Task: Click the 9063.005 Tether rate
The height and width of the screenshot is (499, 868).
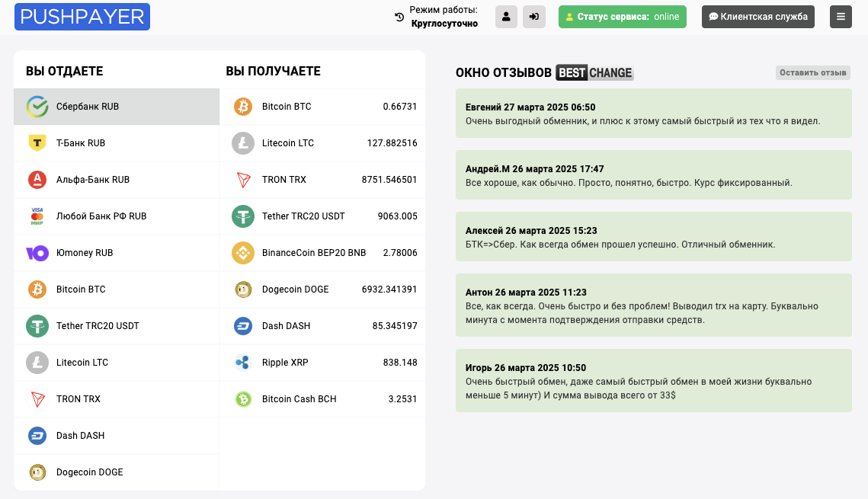Action: click(398, 216)
